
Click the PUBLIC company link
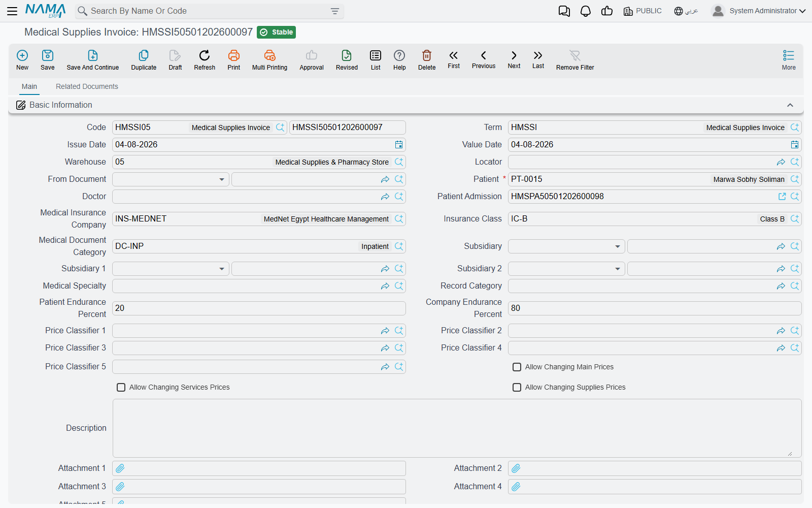[642, 11]
